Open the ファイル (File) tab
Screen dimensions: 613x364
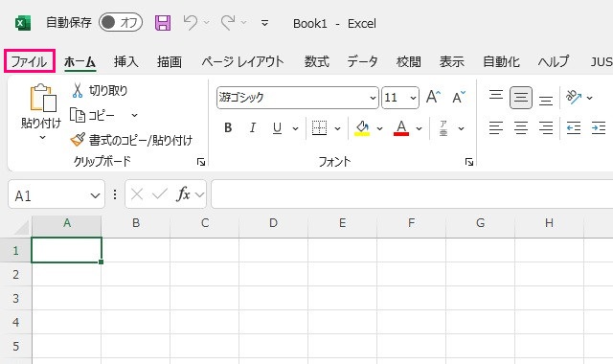pos(30,61)
